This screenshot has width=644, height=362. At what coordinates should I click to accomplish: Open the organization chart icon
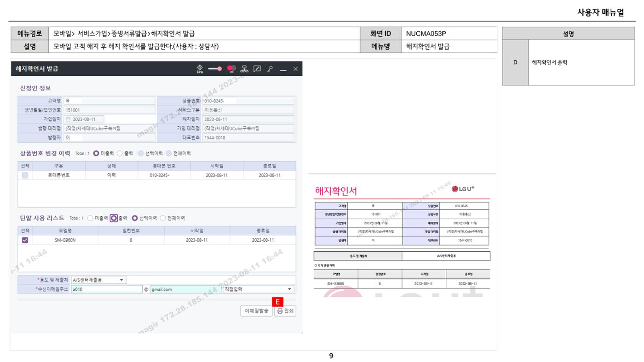(x=245, y=69)
